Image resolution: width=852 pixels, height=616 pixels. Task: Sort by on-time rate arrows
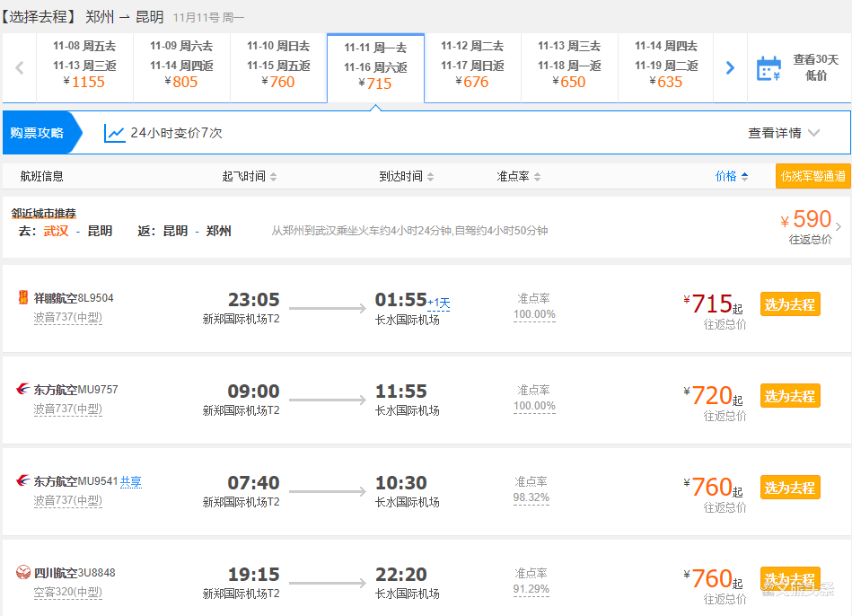(538, 177)
